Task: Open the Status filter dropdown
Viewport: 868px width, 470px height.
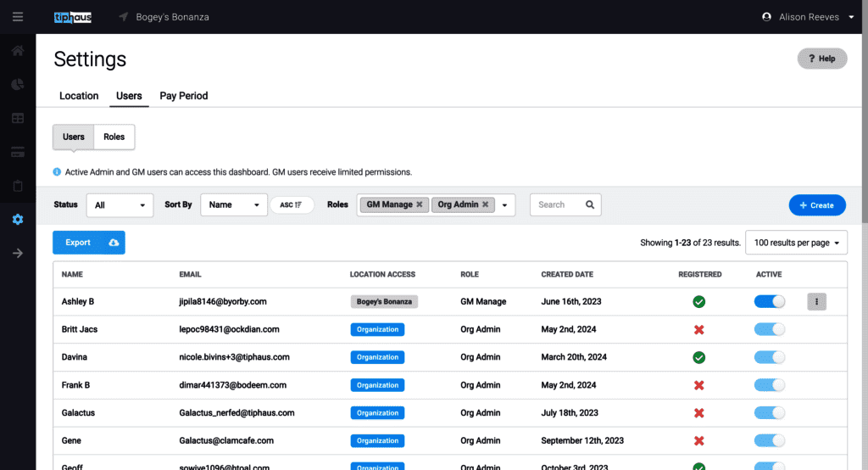Action: (x=120, y=205)
